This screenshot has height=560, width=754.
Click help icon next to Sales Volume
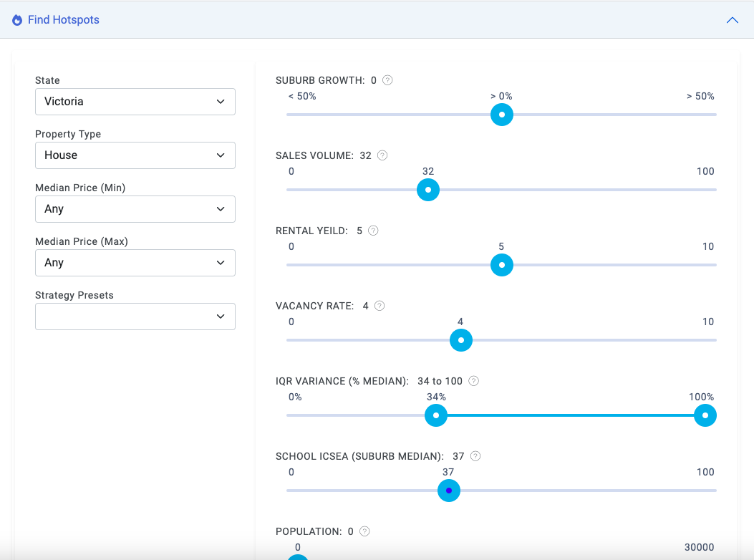point(382,155)
